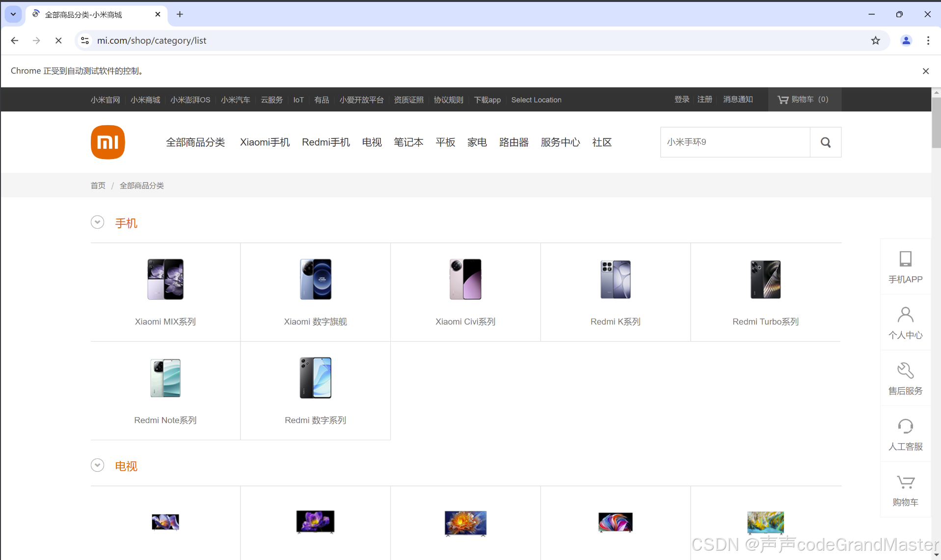
Task: Open 有品 link in top bar
Action: [322, 100]
